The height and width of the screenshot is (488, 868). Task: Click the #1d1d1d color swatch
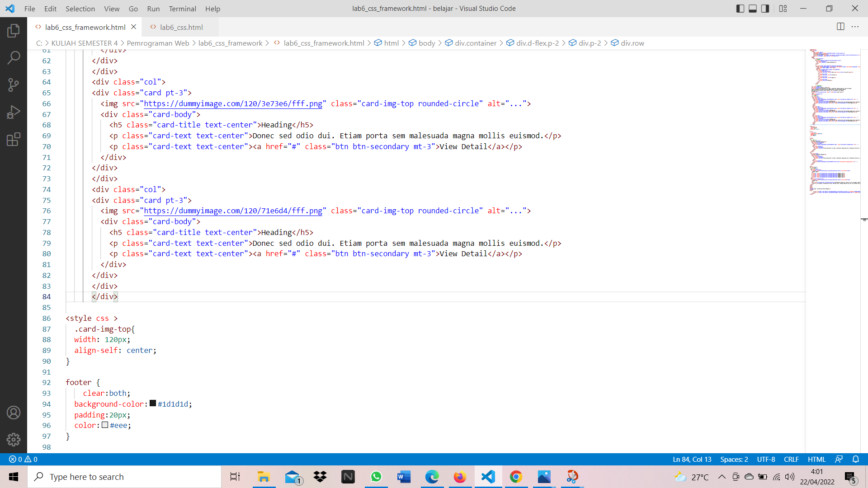pyautogui.click(x=152, y=404)
